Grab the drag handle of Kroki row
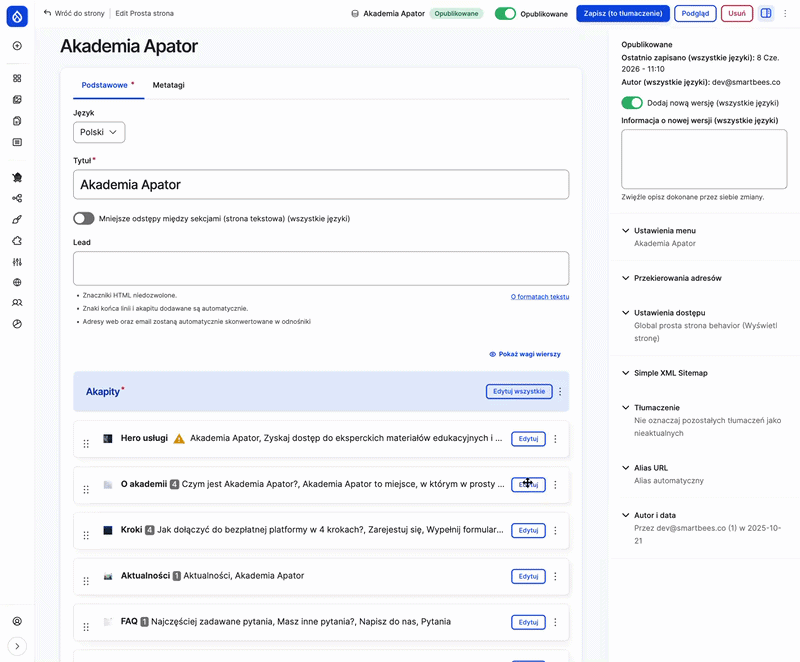 pos(86,536)
